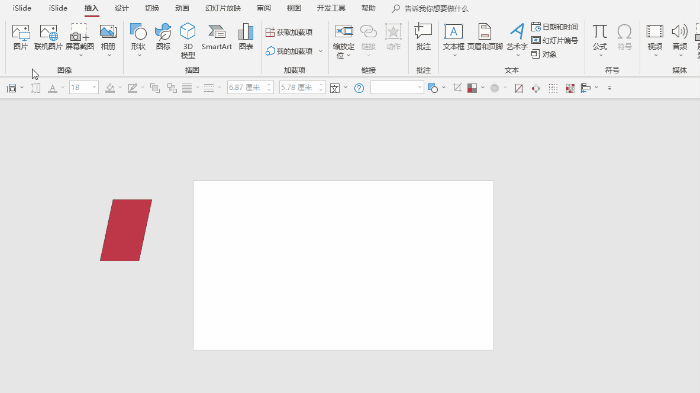The width and height of the screenshot is (700, 393).
Task: Open the online pictures (联机图片) tool
Action: 48,37
